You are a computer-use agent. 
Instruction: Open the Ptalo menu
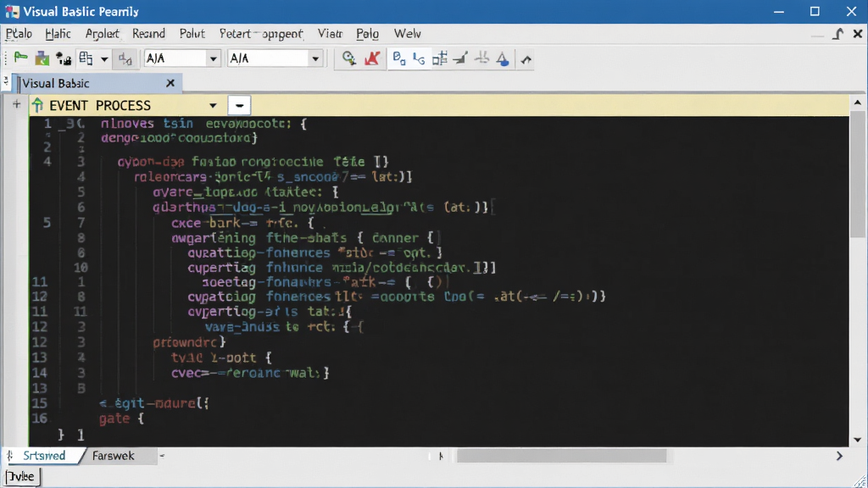coord(19,34)
